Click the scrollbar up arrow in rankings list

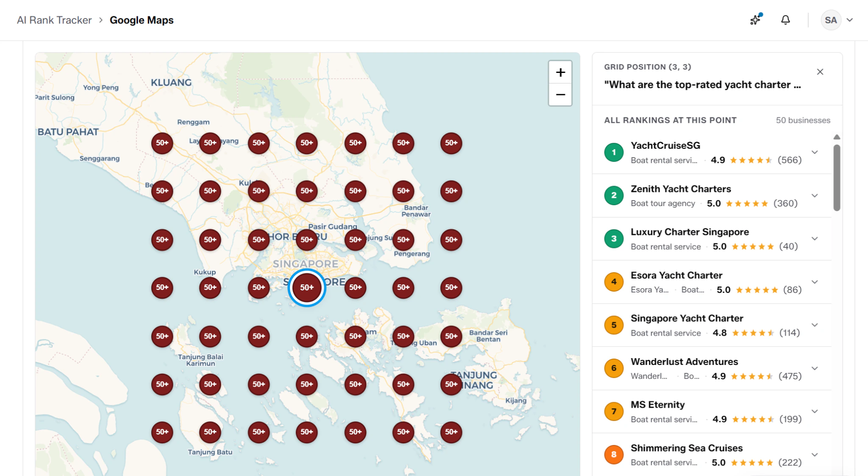[x=837, y=137]
